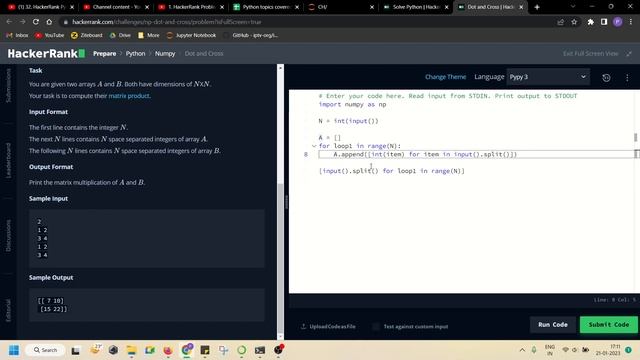The width and height of the screenshot is (640, 360).
Task: Open the Inbox bookmark
Action: coord(17,35)
